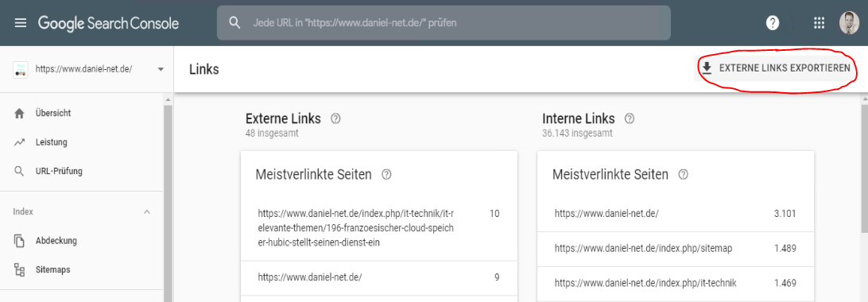This screenshot has width=868, height=302.
Task: Click the Abdeckung pages icon
Action: [x=19, y=241]
